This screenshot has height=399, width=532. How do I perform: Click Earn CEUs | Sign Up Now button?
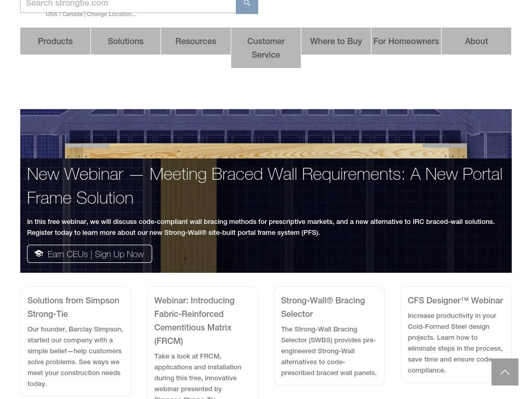click(x=89, y=254)
